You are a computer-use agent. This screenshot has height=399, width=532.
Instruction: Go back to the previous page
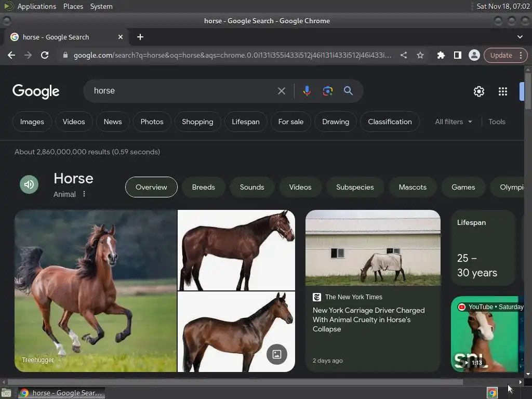coord(11,55)
